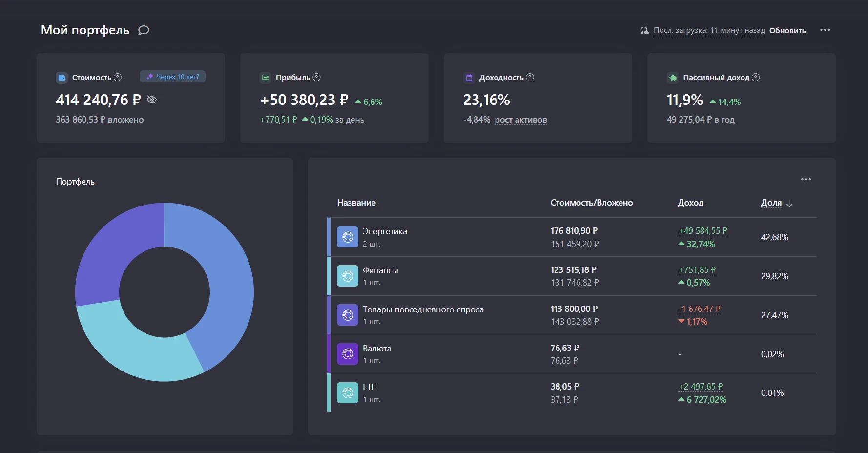Click the Валюта category icon

[348, 354]
